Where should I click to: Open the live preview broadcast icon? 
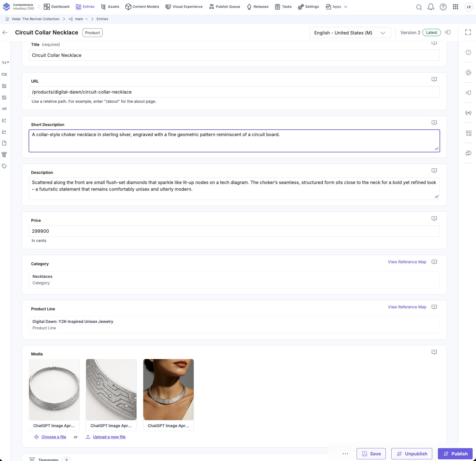tap(468, 113)
